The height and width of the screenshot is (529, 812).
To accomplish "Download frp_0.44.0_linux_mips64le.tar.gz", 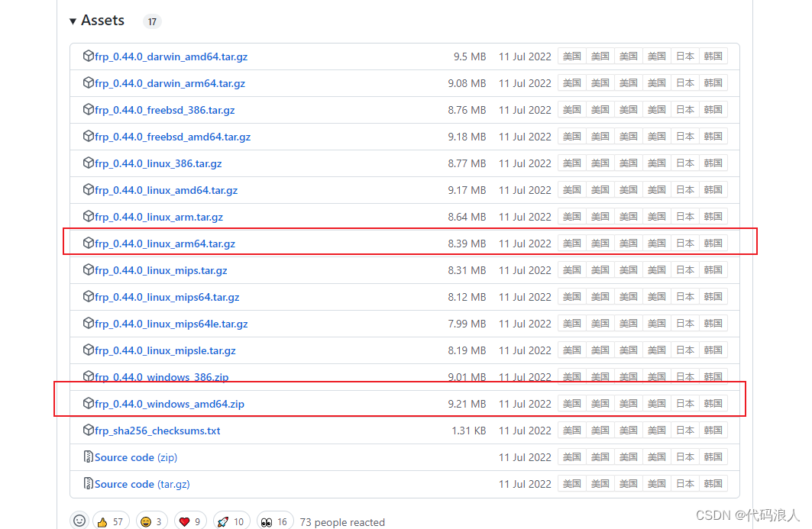I will pos(171,324).
